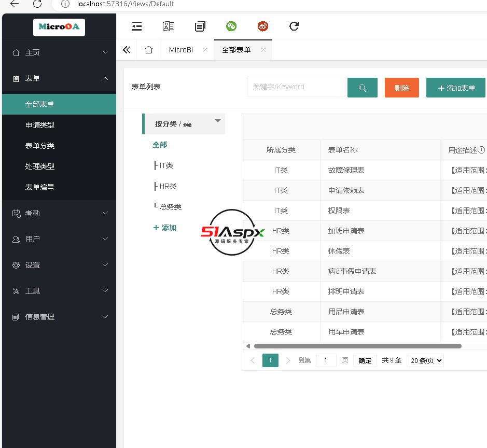The width and height of the screenshot is (487, 448).
Task: Click the keyword search input field
Action: coord(296,87)
